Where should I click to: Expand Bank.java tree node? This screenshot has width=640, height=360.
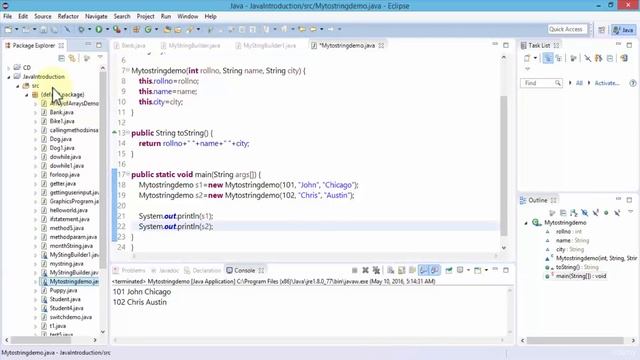coord(36,112)
